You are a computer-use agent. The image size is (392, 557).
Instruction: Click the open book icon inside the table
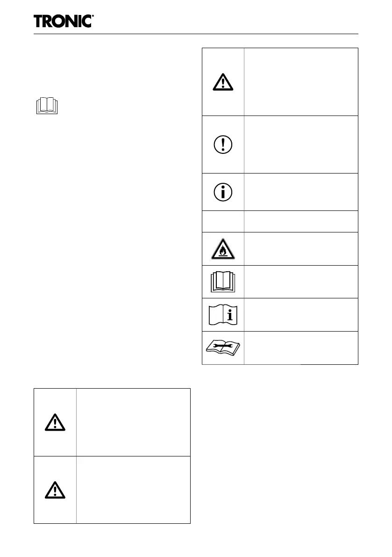click(223, 282)
